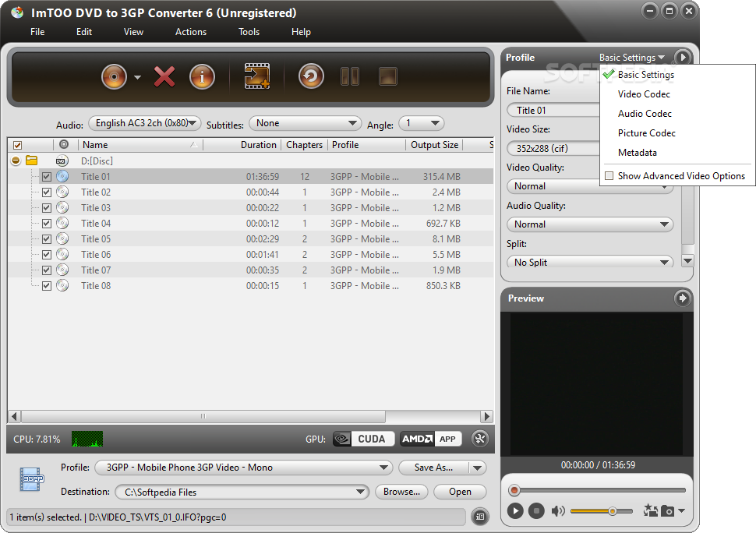Image resolution: width=756 pixels, height=533 pixels.
Task: Uncheck the Title 01 checkbox
Action: click(x=47, y=177)
